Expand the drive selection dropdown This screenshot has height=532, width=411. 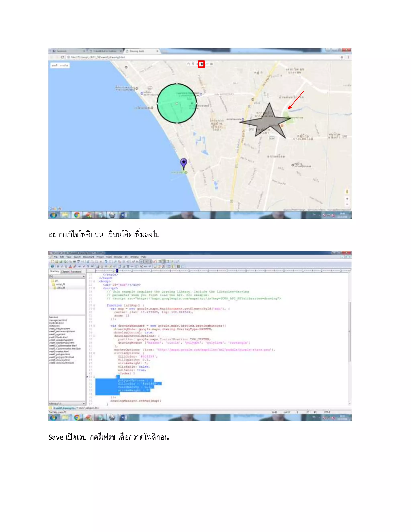point(84,276)
